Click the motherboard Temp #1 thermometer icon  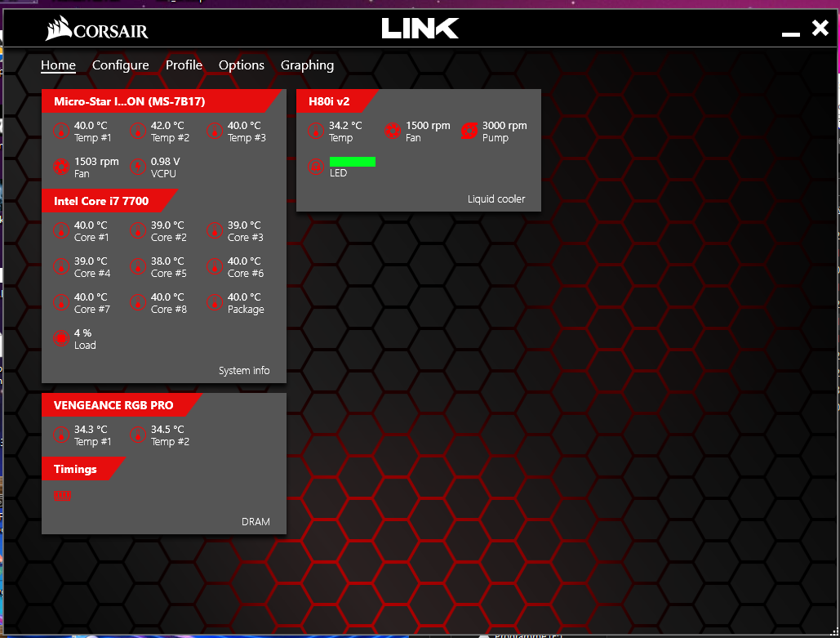[61, 131]
